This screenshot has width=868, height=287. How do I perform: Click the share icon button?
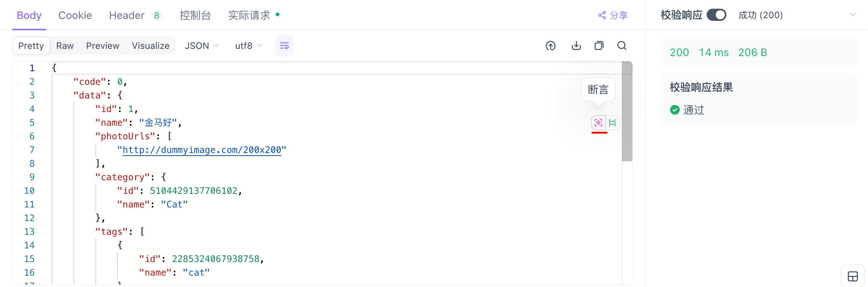(x=613, y=15)
